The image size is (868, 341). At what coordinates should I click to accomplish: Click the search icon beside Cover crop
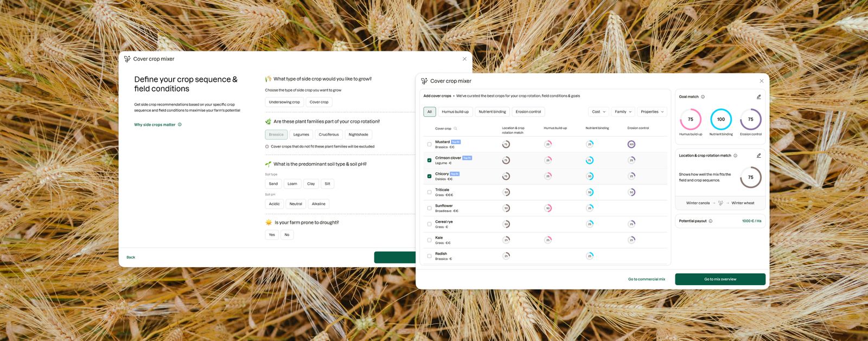click(x=455, y=128)
